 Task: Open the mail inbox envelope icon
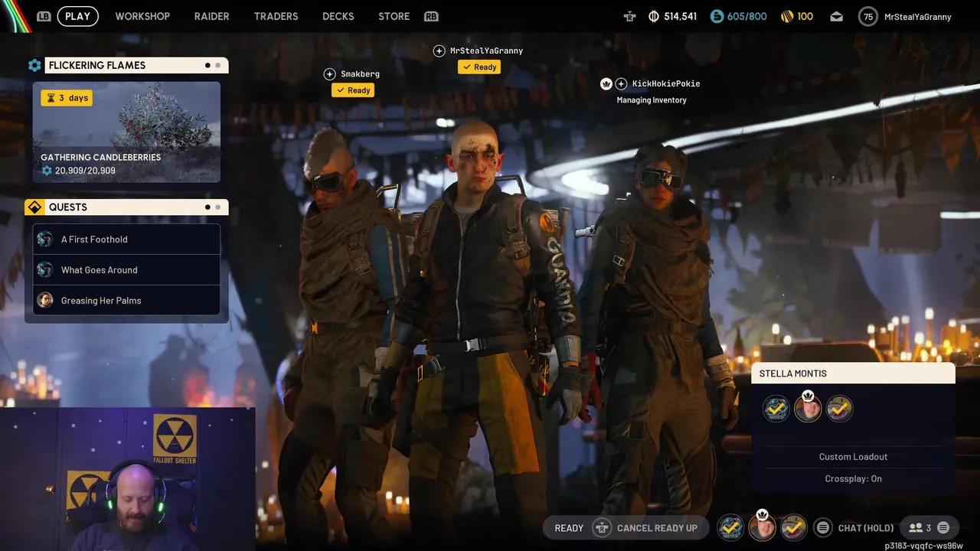837,16
